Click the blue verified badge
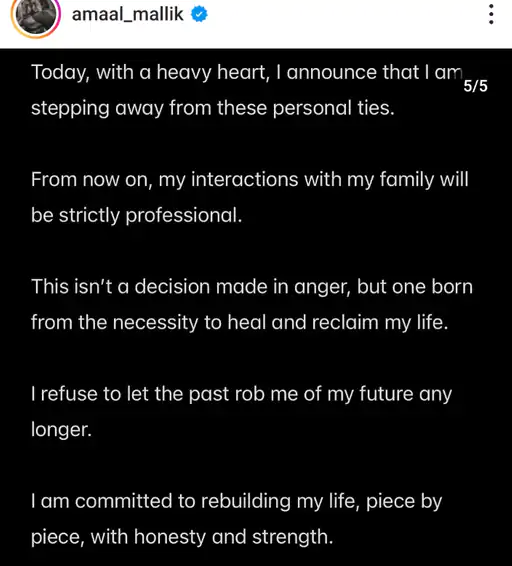Image resolution: width=512 pixels, height=566 pixels. (199, 14)
